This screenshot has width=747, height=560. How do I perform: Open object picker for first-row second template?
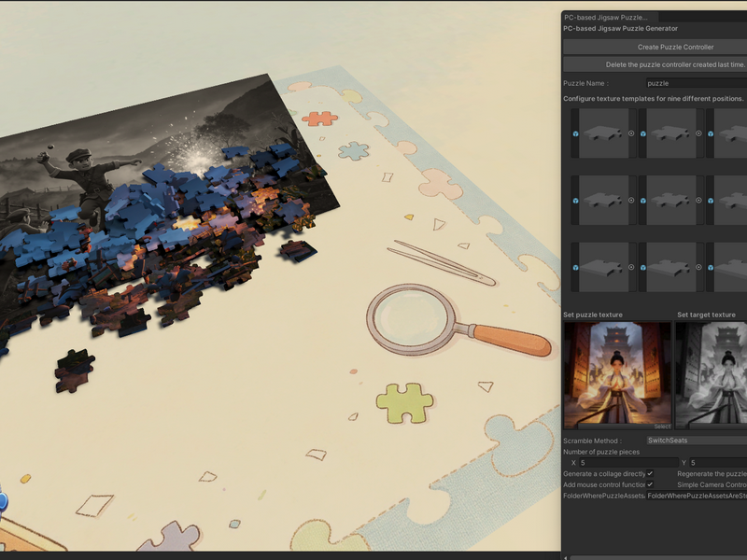click(x=698, y=133)
